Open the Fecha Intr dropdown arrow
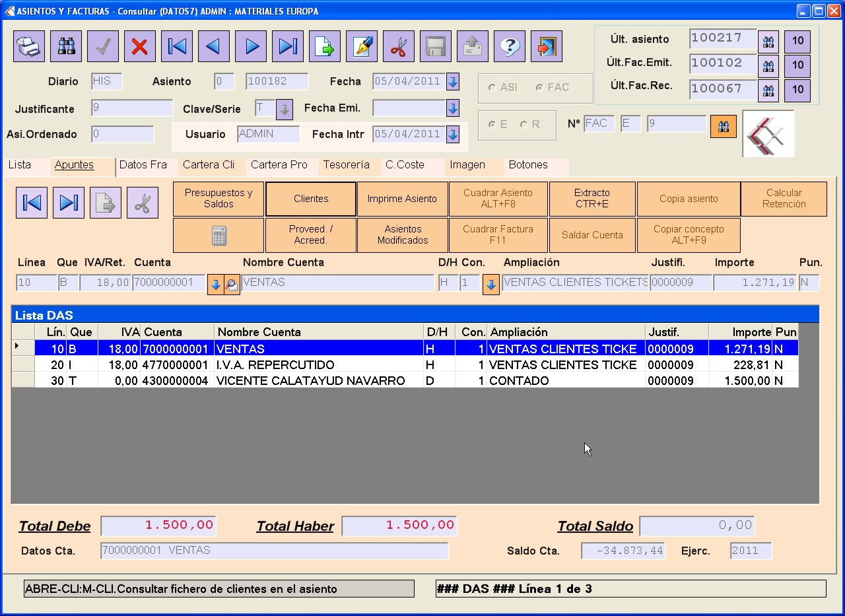This screenshot has width=845, height=616. point(453,135)
